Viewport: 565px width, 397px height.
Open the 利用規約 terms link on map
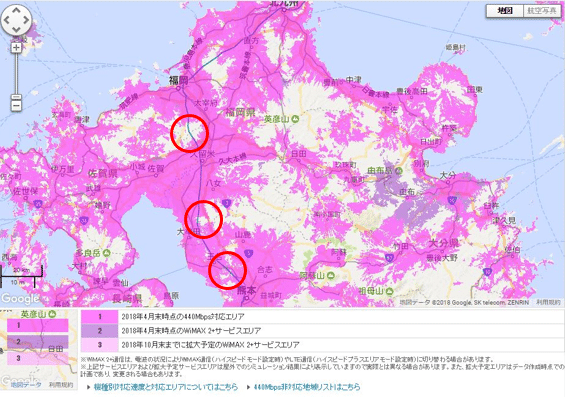(x=548, y=302)
